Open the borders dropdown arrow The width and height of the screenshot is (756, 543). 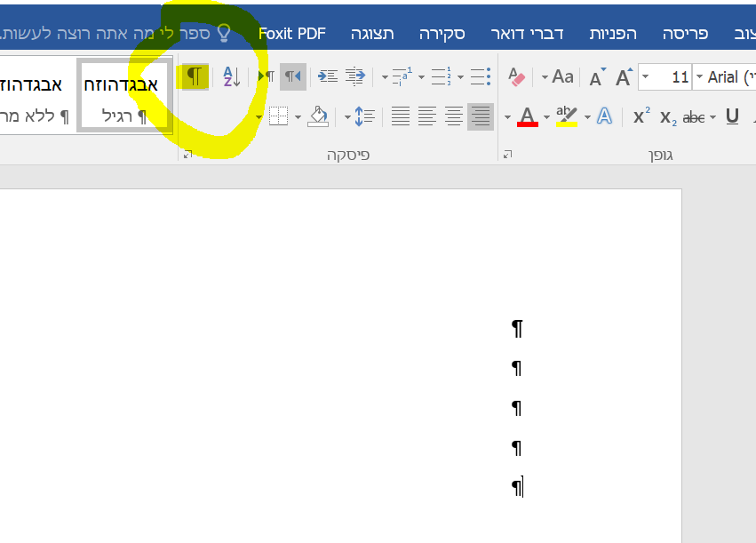click(x=259, y=117)
